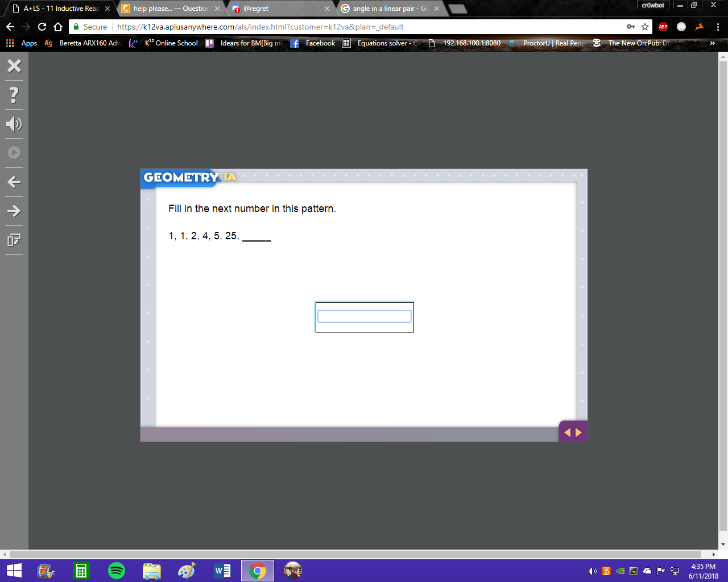Open the K12 Online School bookmark

(163, 43)
